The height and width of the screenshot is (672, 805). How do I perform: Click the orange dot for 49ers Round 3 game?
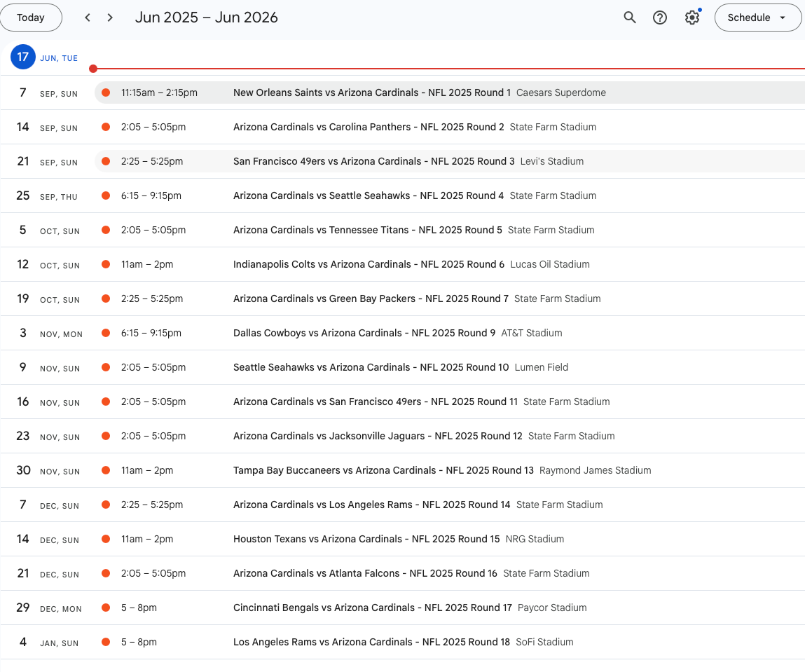pos(106,161)
